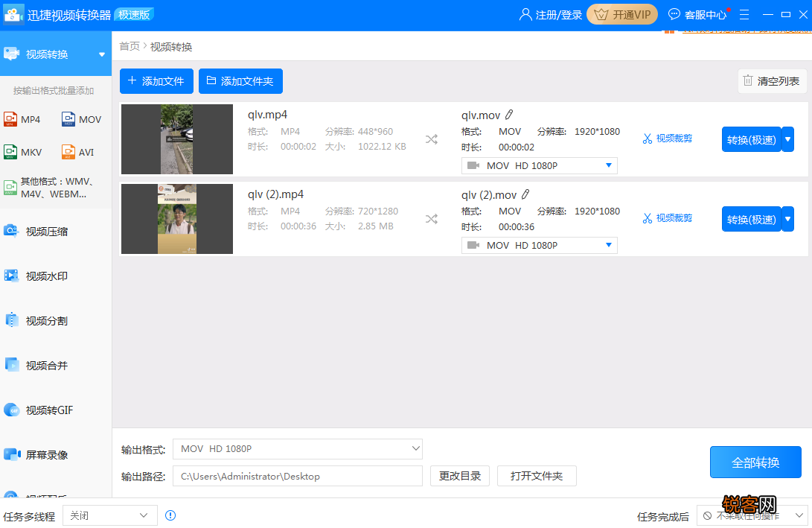Click qlv.mp4 file name

267,115
